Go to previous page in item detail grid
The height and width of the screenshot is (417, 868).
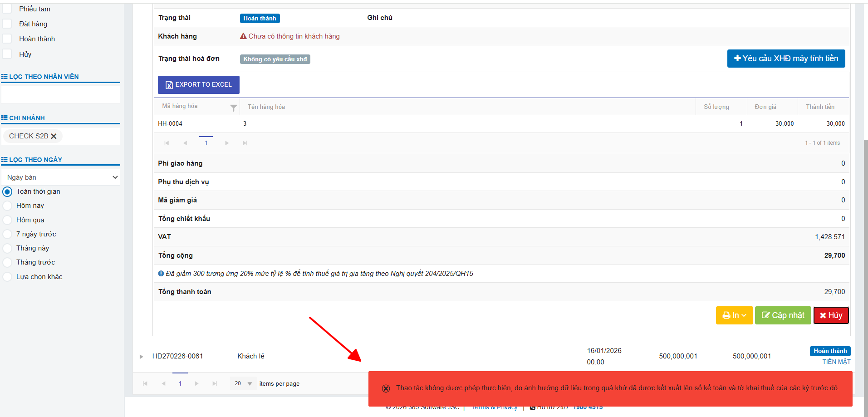pyautogui.click(x=185, y=143)
